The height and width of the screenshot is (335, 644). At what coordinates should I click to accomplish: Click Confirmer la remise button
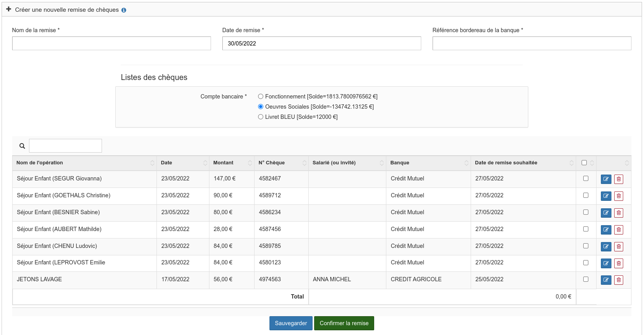(x=344, y=323)
